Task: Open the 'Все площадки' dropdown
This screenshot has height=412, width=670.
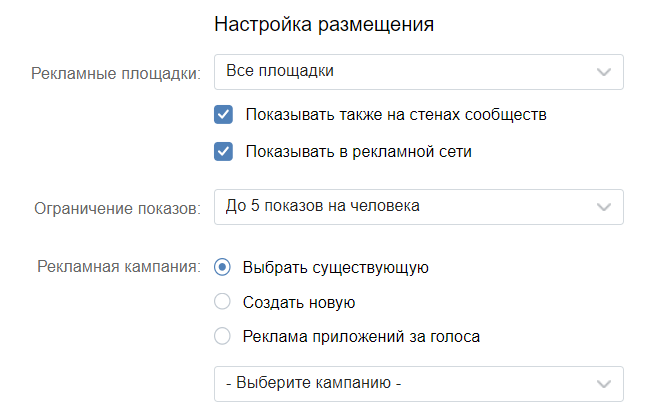Action: (419, 72)
